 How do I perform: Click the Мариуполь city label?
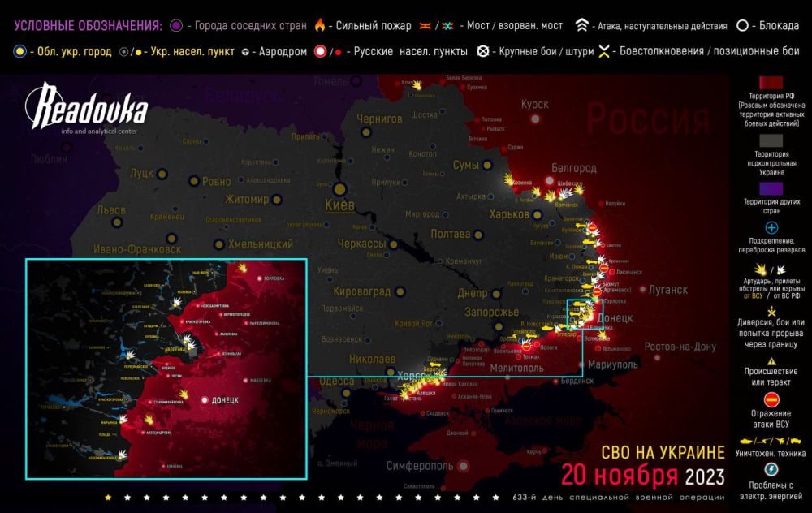612,364
